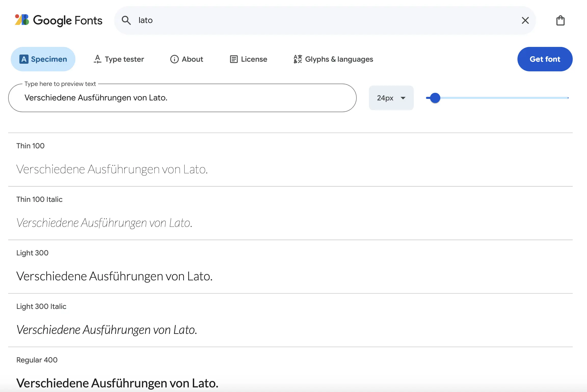Click the shopping bag icon
This screenshot has width=587, height=392.
click(x=560, y=20)
